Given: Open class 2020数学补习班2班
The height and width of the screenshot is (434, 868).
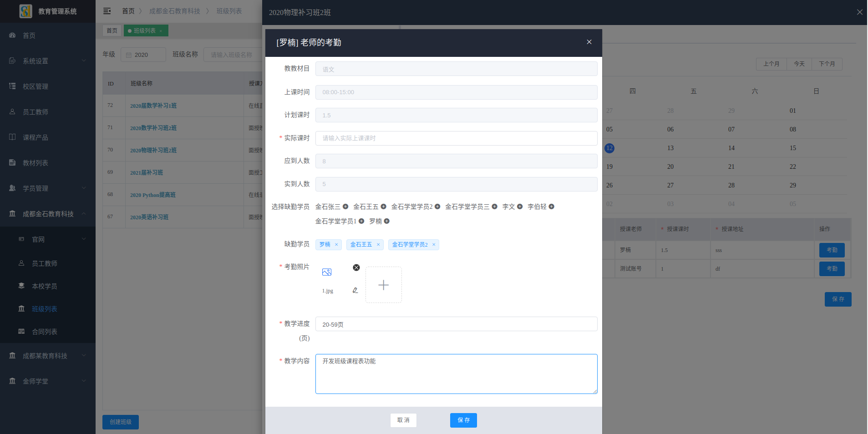Looking at the screenshot, I should tap(153, 128).
